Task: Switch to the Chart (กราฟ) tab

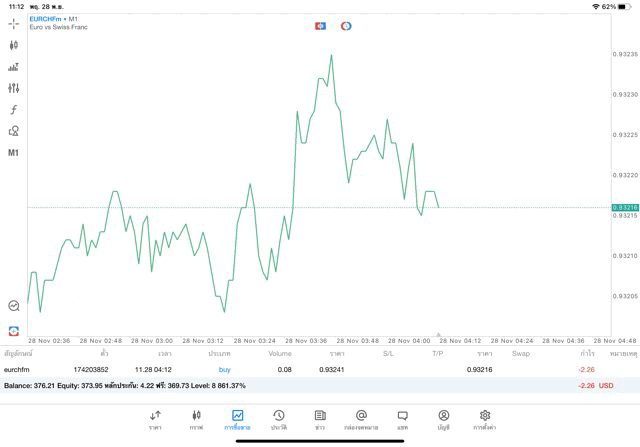Action: (x=196, y=419)
